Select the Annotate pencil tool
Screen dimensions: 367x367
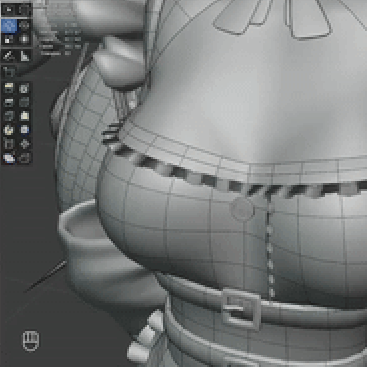[9, 56]
